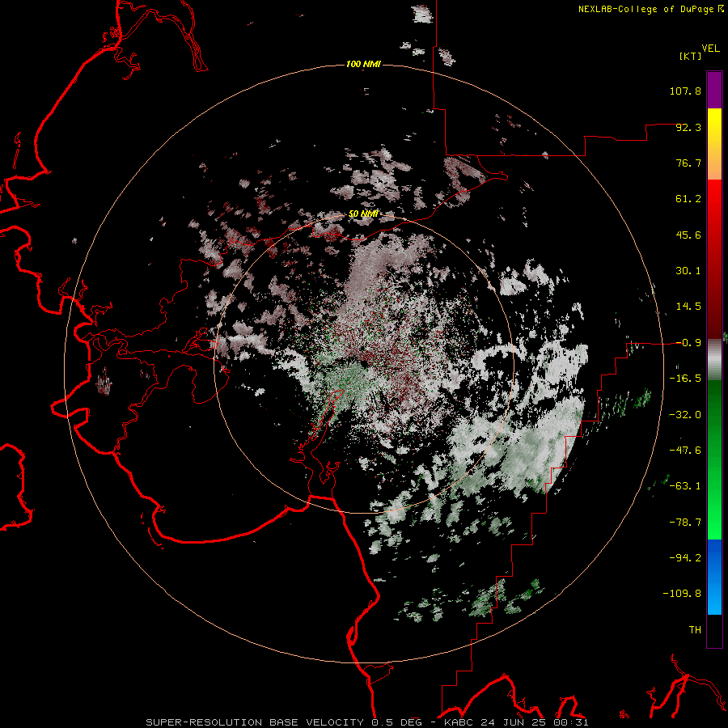This screenshot has width=728, height=728.
Task: Click the 50 NMI range ring label
Action: click(x=363, y=214)
